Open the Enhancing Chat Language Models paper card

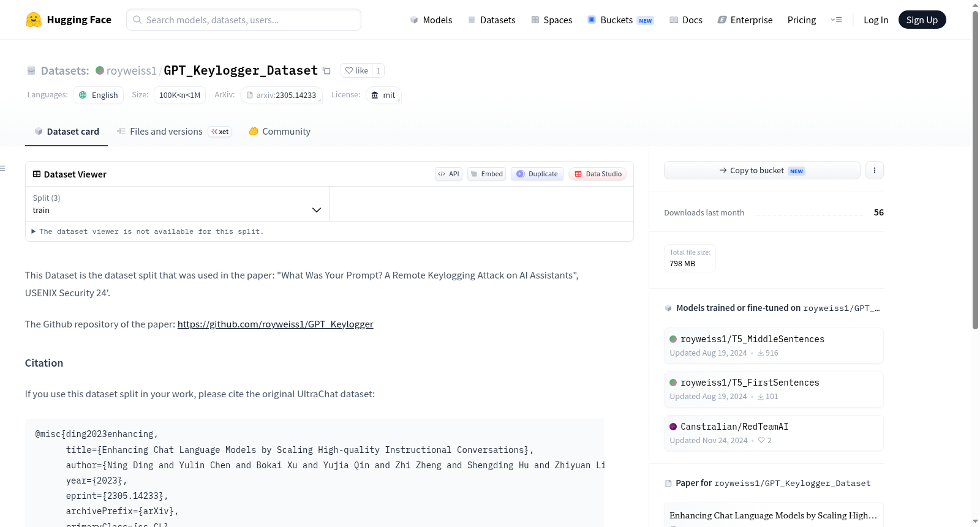click(x=774, y=515)
